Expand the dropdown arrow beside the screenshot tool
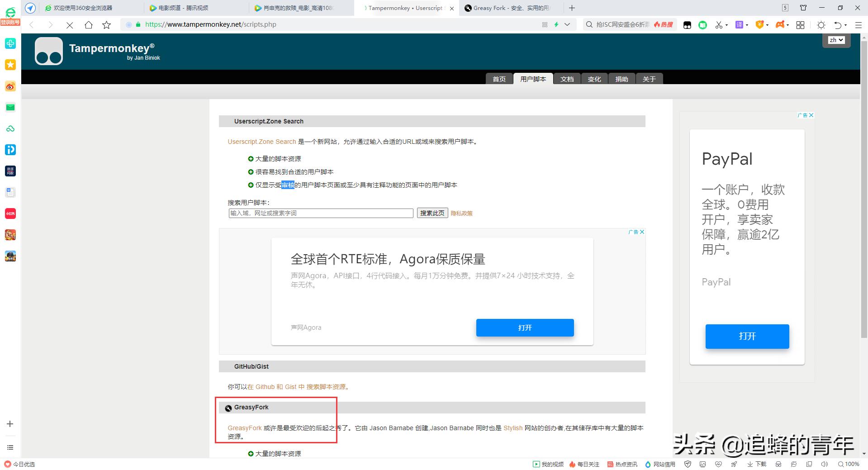Viewport: 868px width, 470px height. (726, 25)
